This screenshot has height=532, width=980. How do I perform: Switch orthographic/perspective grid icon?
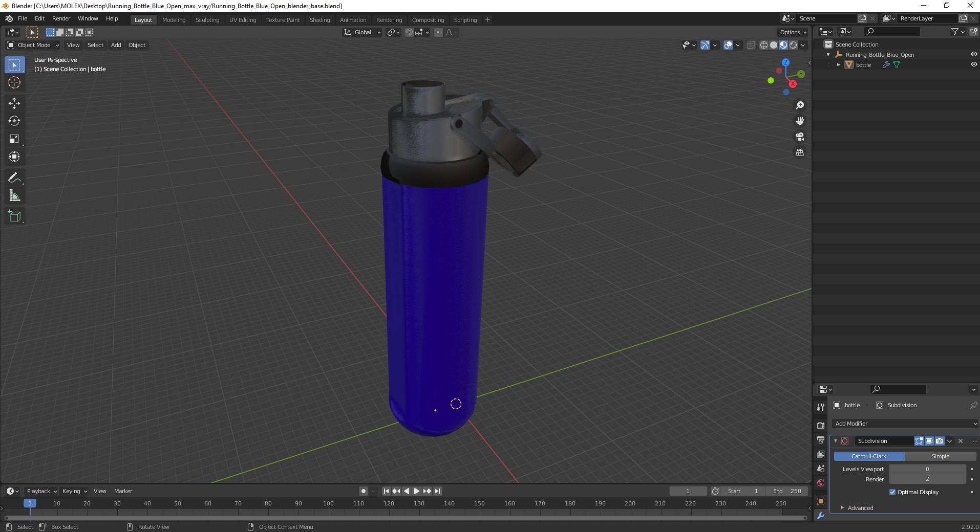(799, 152)
